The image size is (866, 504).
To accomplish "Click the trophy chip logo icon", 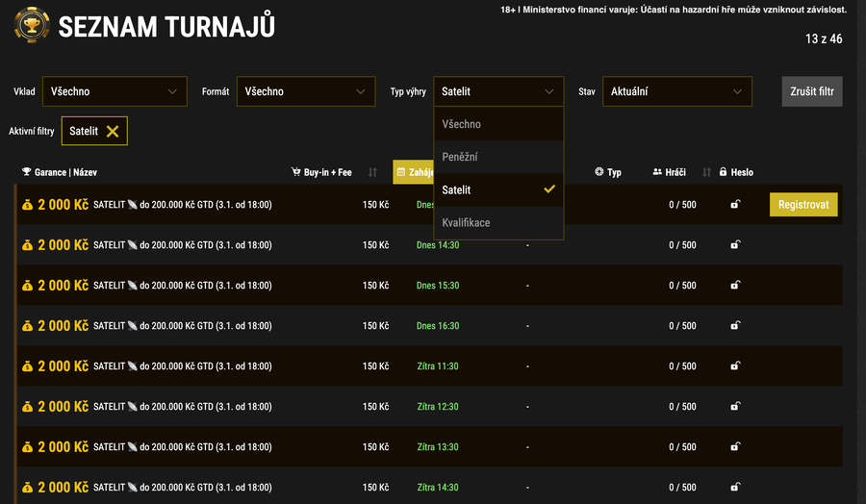I will coord(31,26).
